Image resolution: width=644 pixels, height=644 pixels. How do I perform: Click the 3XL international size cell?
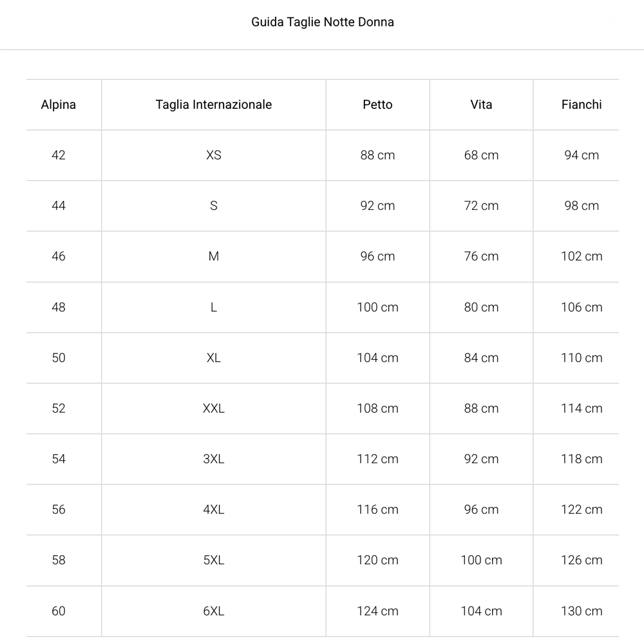tap(214, 459)
